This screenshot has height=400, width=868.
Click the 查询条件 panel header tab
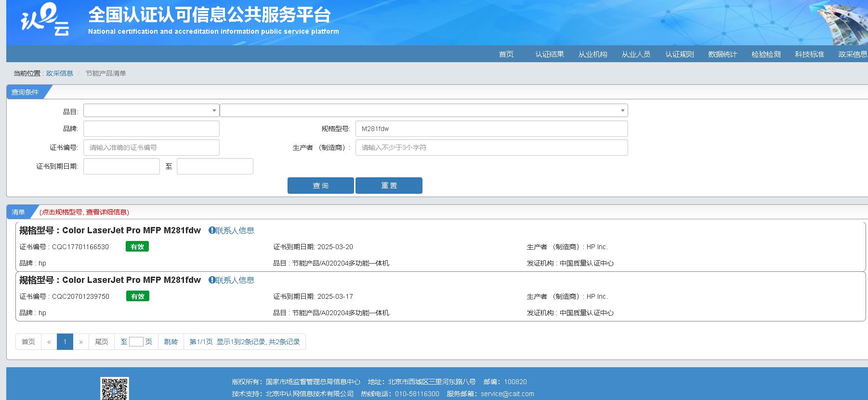(x=26, y=92)
